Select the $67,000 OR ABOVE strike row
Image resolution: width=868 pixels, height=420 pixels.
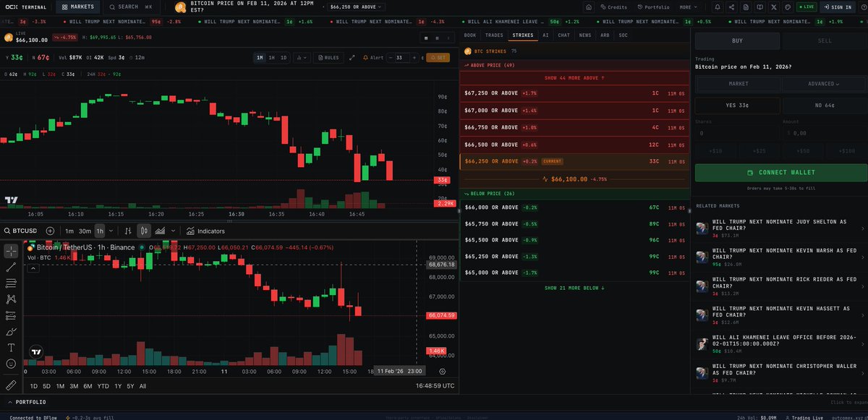tap(575, 111)
